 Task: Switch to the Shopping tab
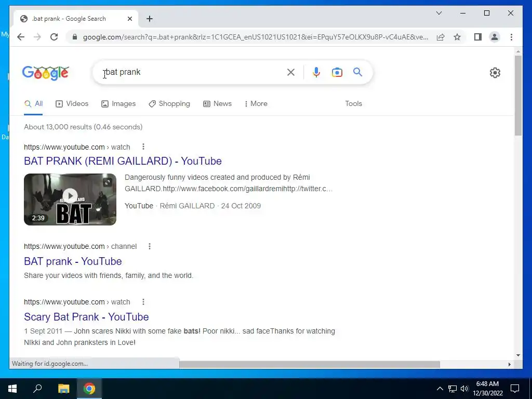point(169,104)
